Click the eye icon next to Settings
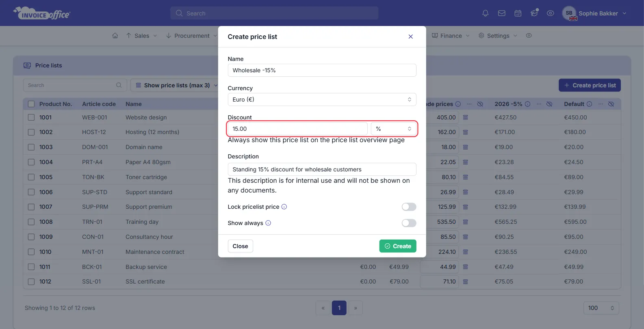 click(x=529, y=36)
